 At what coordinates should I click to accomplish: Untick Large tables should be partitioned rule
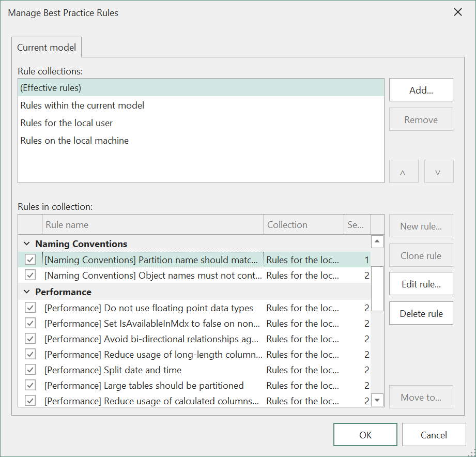click(30, 386)
